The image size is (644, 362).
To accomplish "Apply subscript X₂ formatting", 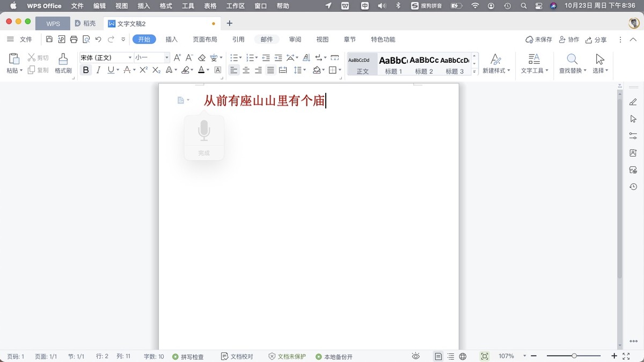I will 156,70.
